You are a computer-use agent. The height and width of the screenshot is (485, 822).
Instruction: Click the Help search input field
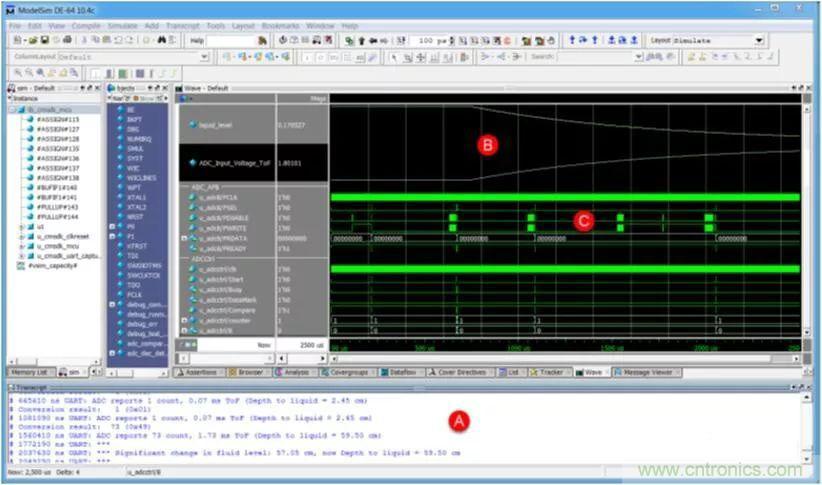click(x=230, y=41)
